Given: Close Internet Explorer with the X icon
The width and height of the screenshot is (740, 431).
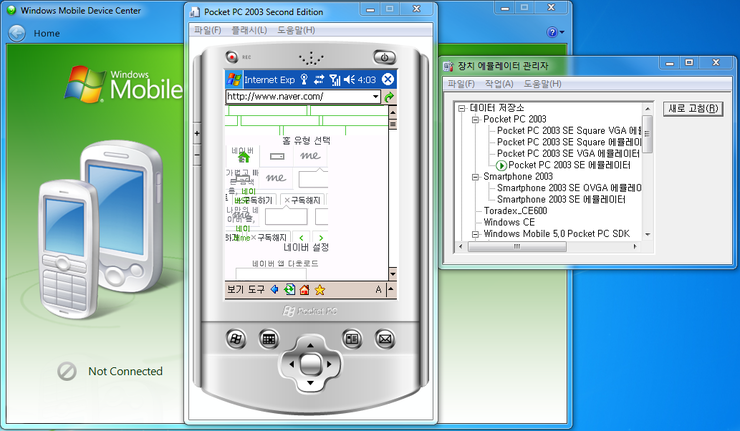Looking at the screenshot, I should click(387, 79).
